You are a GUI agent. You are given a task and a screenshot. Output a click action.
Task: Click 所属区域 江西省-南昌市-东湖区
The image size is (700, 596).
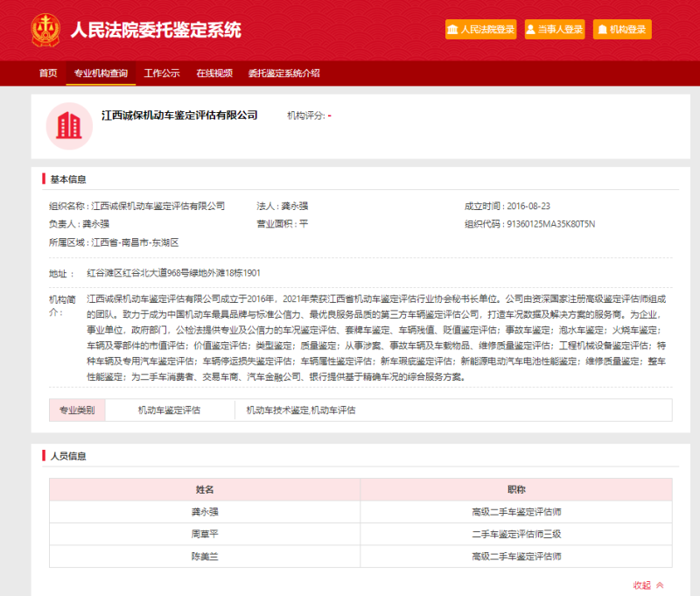[x=114, y=242]
